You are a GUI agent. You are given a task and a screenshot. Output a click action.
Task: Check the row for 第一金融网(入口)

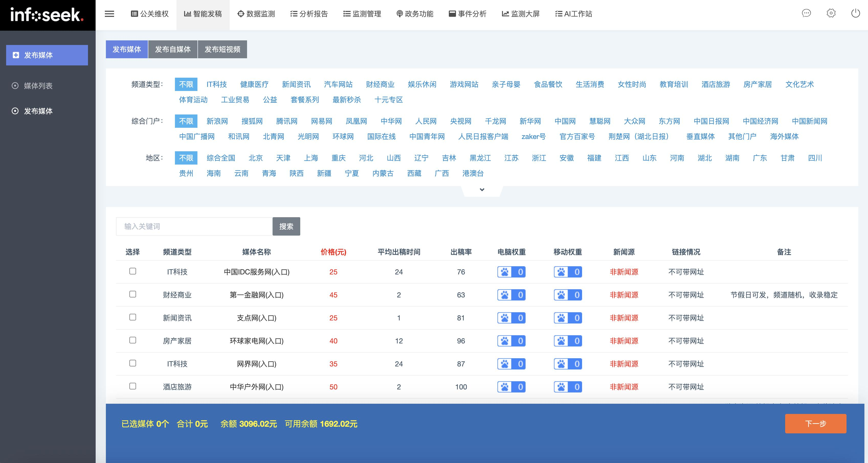132,294
